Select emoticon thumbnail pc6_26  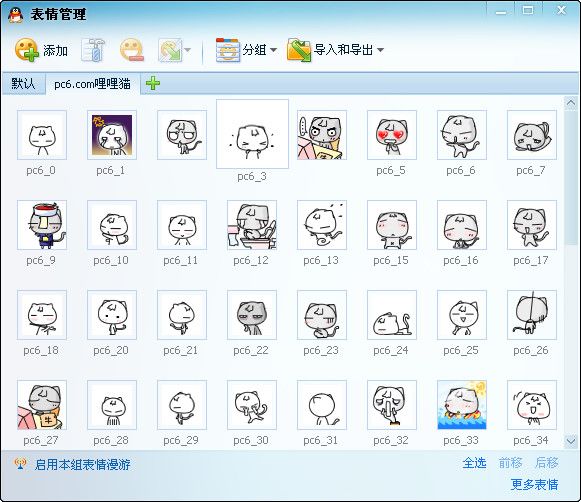click(x=532, y=315)
